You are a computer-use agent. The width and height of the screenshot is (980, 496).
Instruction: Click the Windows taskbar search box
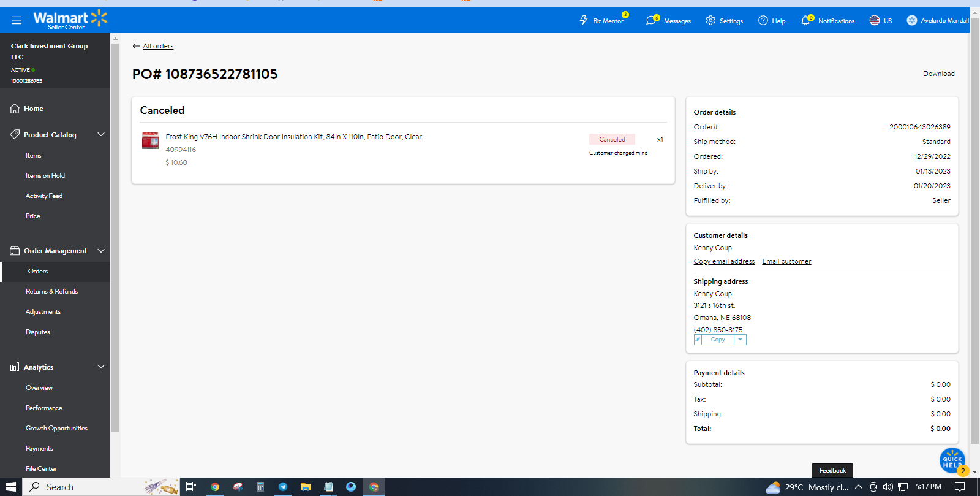(x=101, y=487)
